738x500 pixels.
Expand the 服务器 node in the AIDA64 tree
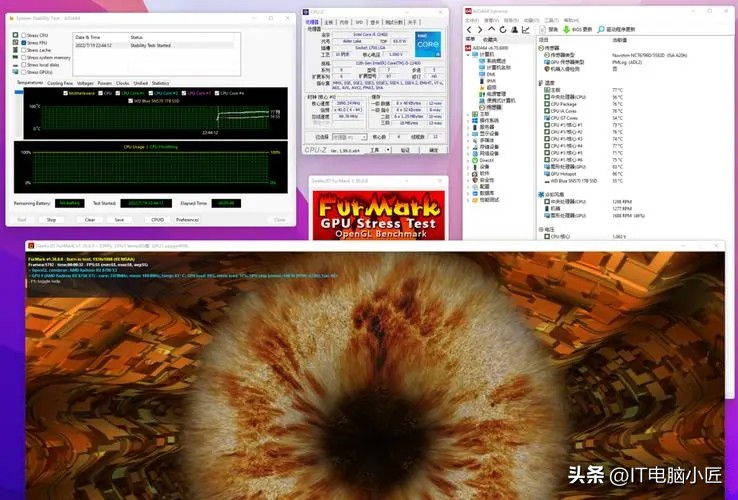(x=468, y=127)
